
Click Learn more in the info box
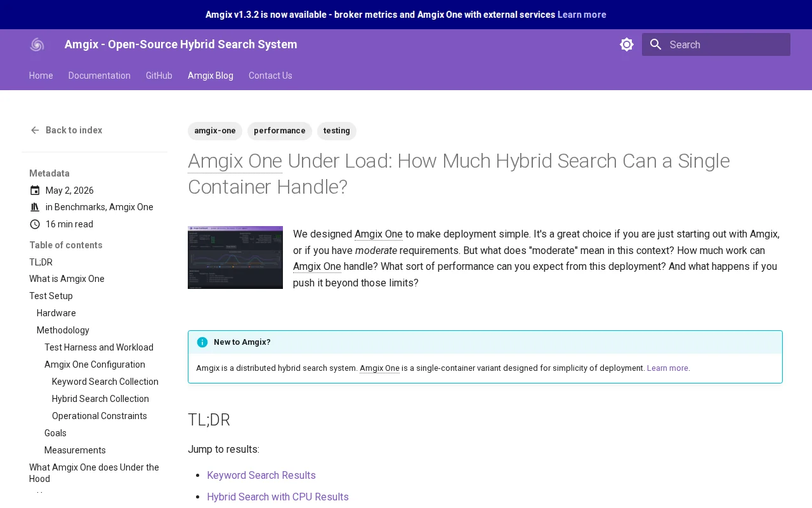tap(667, 368)
